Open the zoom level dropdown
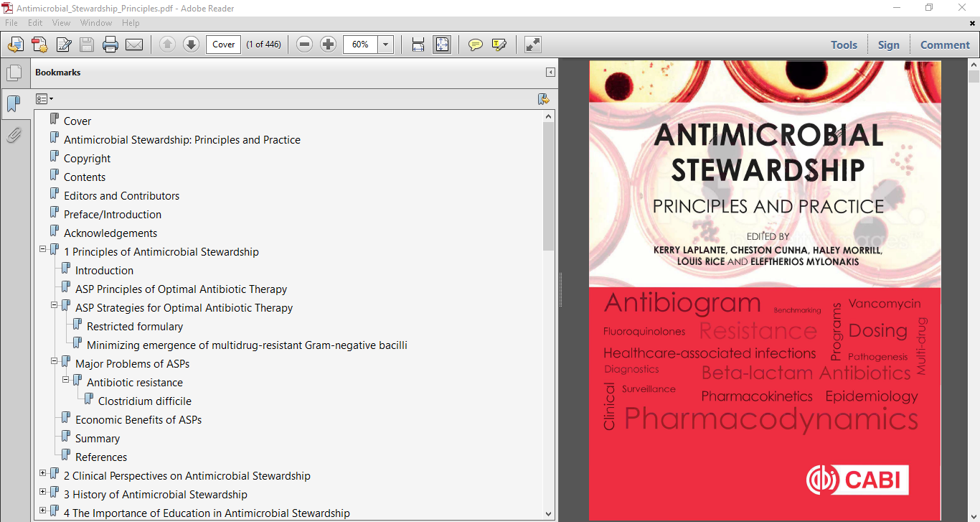The image size is (980, 522). (x=385, y=44)
